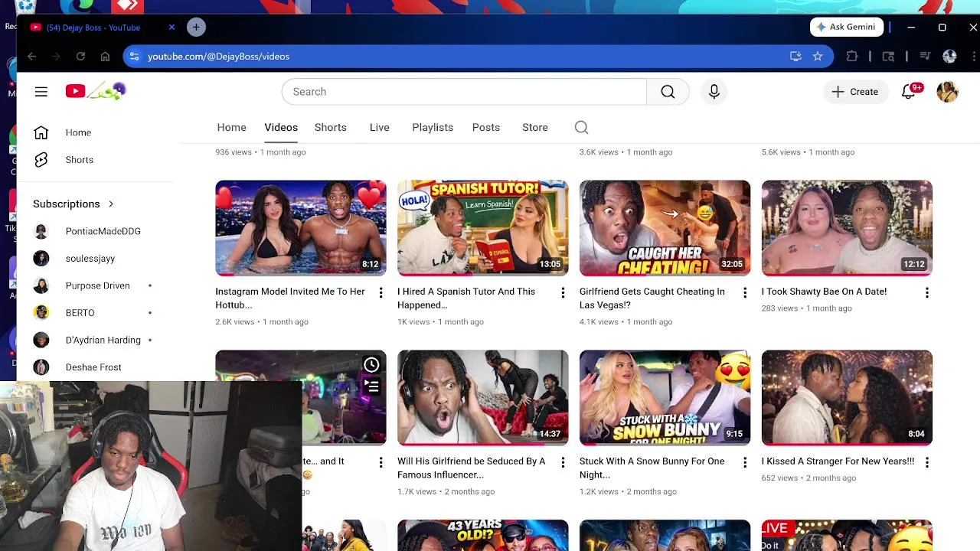Open the Posts tab
The width and height of the screenshot is (980, 551).
tap(486, 128)
